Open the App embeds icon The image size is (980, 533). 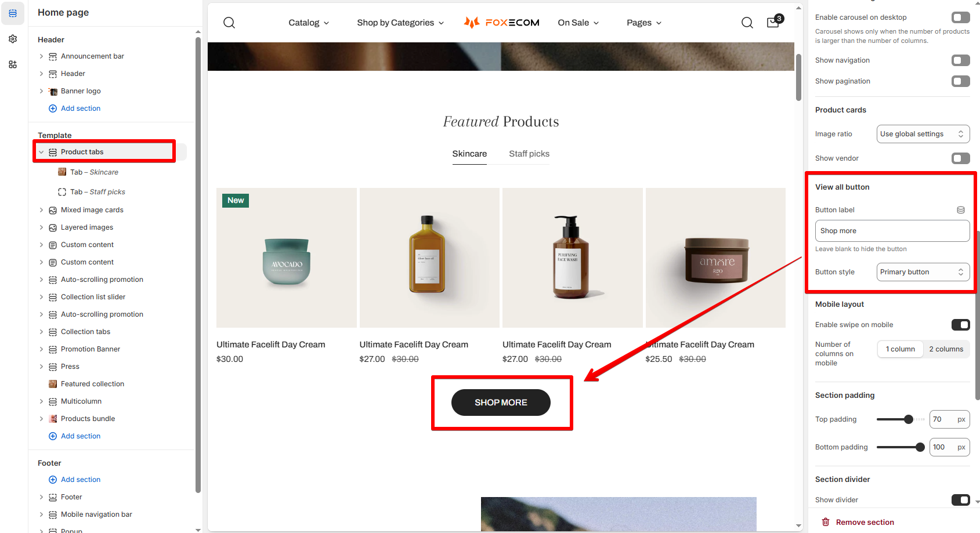pyautogui.click(x=13, y=64)
